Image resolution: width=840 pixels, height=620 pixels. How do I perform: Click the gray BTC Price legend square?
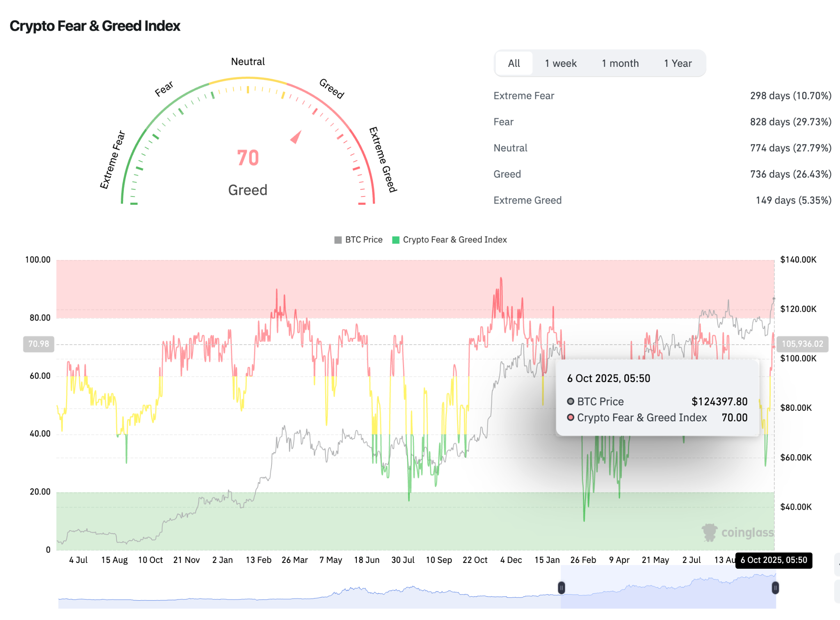click(338, 240)
